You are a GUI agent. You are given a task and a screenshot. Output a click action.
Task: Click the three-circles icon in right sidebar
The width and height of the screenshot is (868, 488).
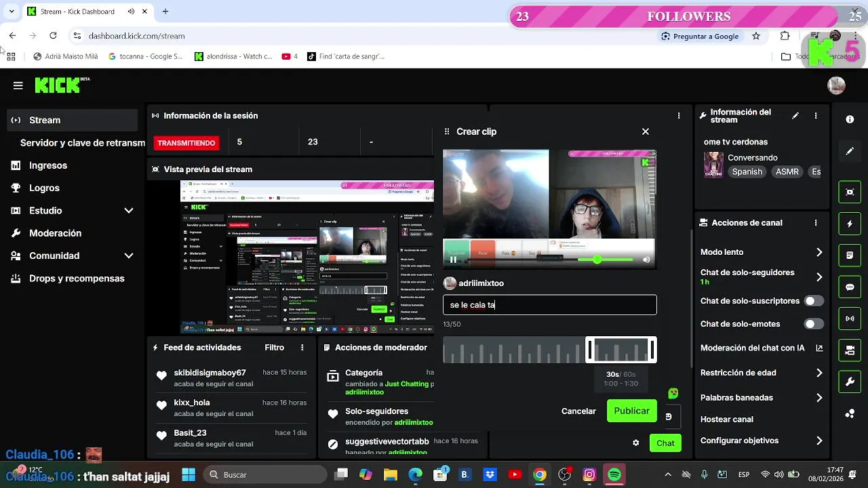(x=850, y=414)
